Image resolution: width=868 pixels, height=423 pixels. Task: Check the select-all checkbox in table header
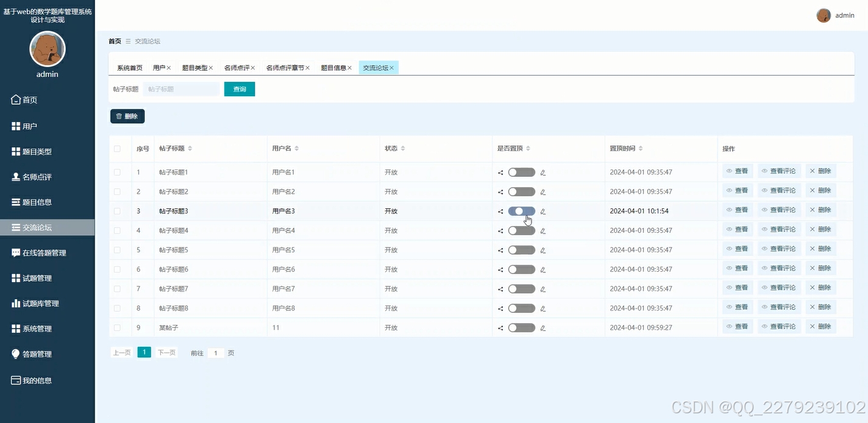click(x=118, y=148)
